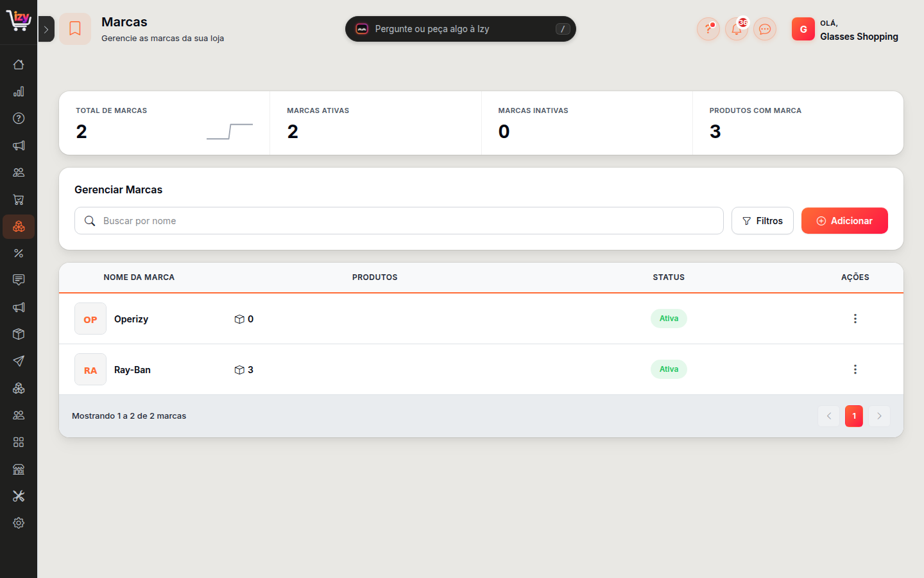Go to the previous page arrow
The height and width of the screenshot is (578, 924).
pos(828,416)
